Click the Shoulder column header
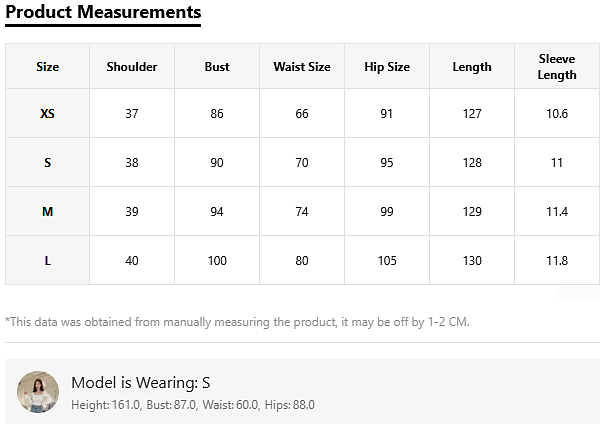Viewport: 600px width, 424px height. pos(132,67)
